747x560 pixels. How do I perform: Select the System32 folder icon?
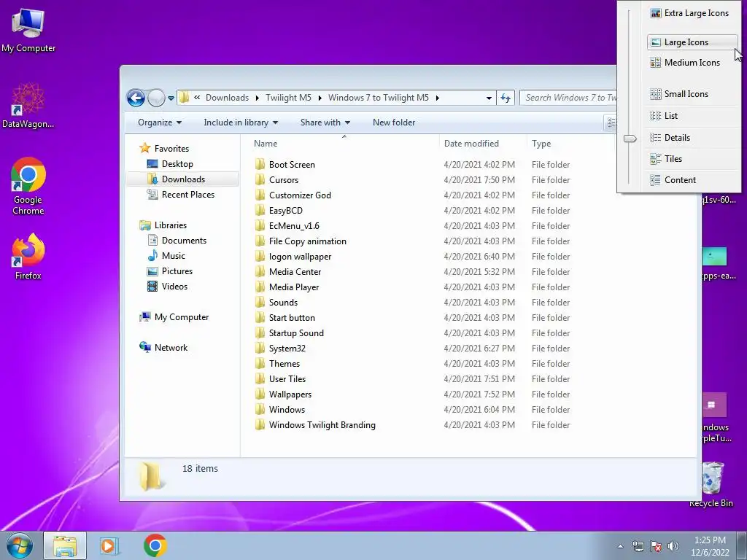260,348
